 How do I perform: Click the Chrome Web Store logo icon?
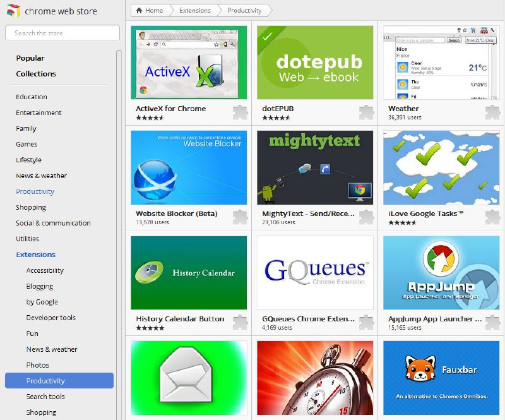(x=13, y=11)
